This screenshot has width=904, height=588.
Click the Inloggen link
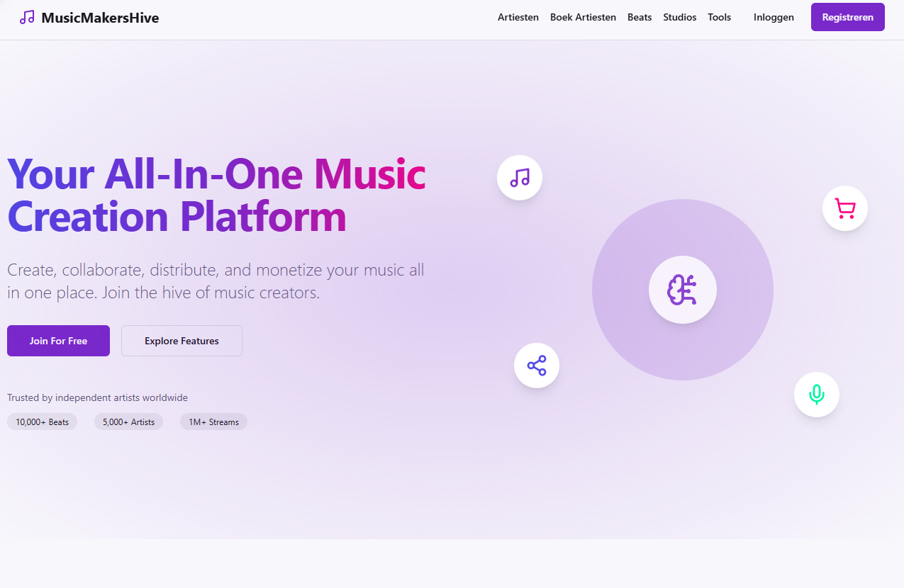pyautogui.click(x=773, y=17)
